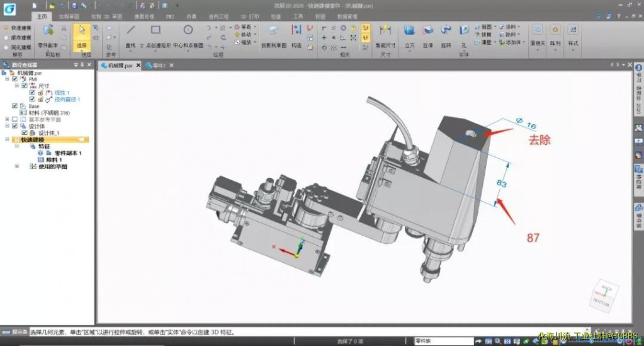Click the 投影到草图 project-to-sketch icon

[x=274, y=31]
